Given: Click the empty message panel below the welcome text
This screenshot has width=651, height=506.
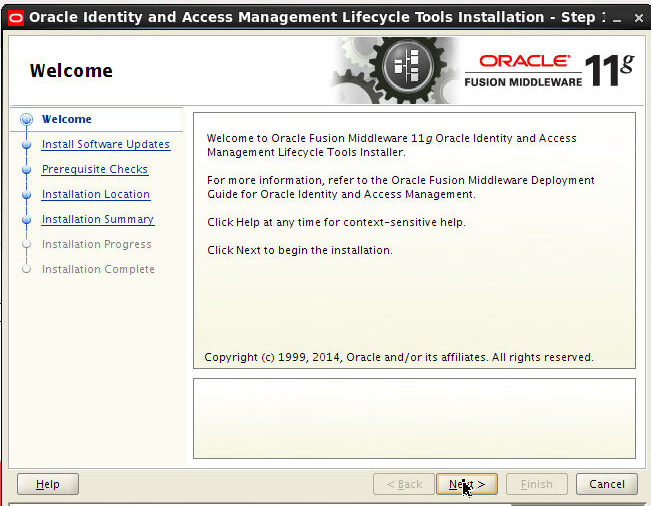Looking at the screenshot, I should [x=414, y=418].
